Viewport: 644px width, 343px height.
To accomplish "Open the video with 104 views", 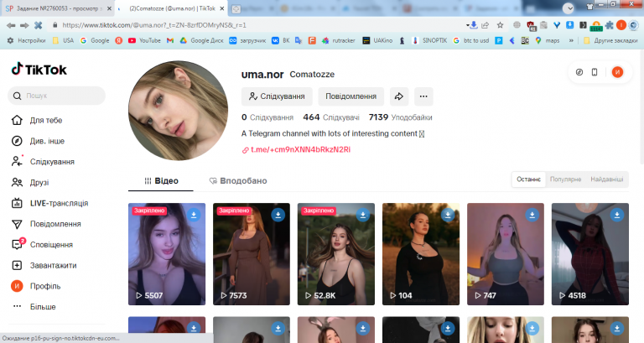I will 421,254.
